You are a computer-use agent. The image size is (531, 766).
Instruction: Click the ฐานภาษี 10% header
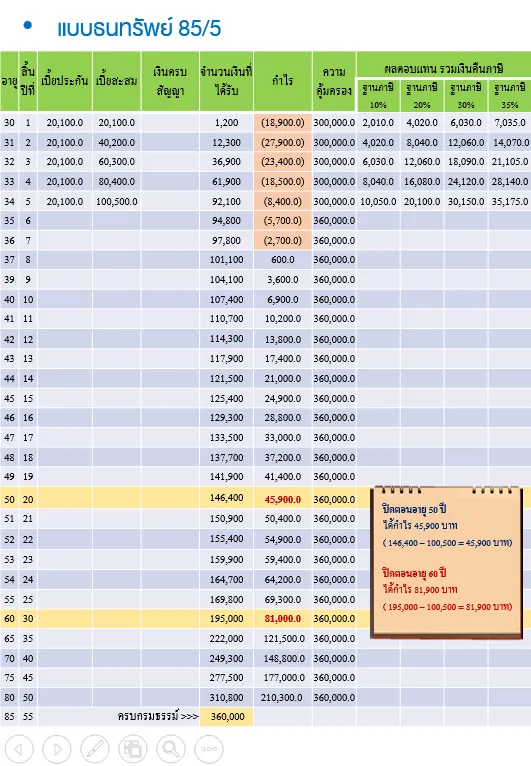378,95
